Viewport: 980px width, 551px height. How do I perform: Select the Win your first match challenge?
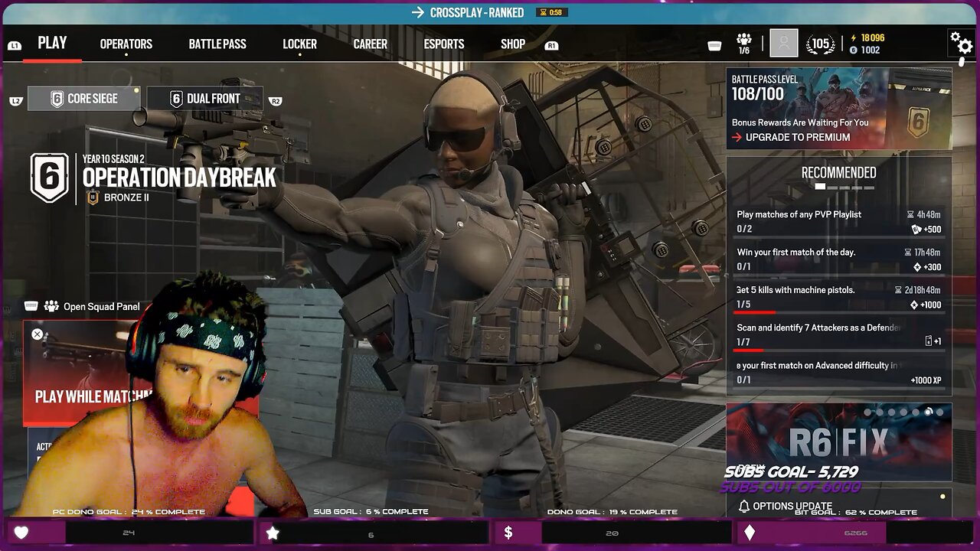click(839, 259)
